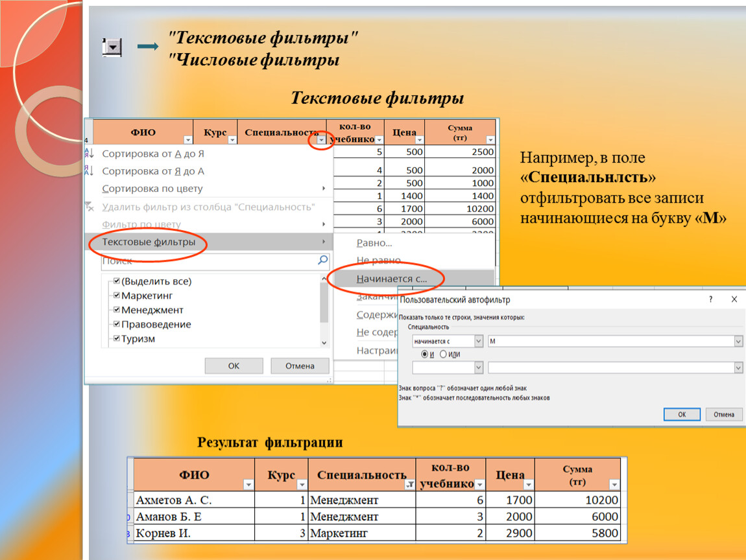The width and height of the screenshot is (746, 560).
Task: Open the second value dropdown arrow
Action: click(738, 367)
